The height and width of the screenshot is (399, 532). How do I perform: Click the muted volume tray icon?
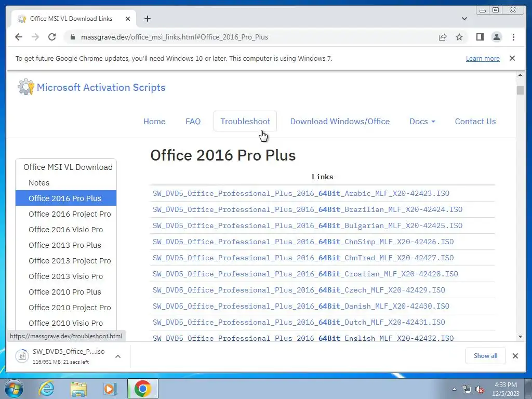coord(480,389)
